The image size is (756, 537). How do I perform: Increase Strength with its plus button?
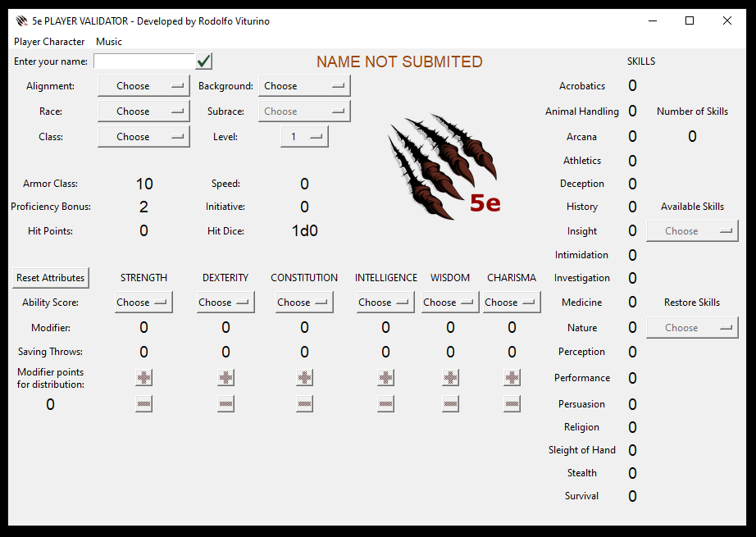143,377
